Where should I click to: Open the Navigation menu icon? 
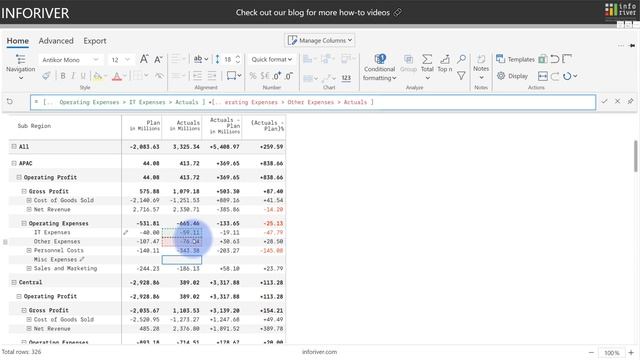pos(20,59)
